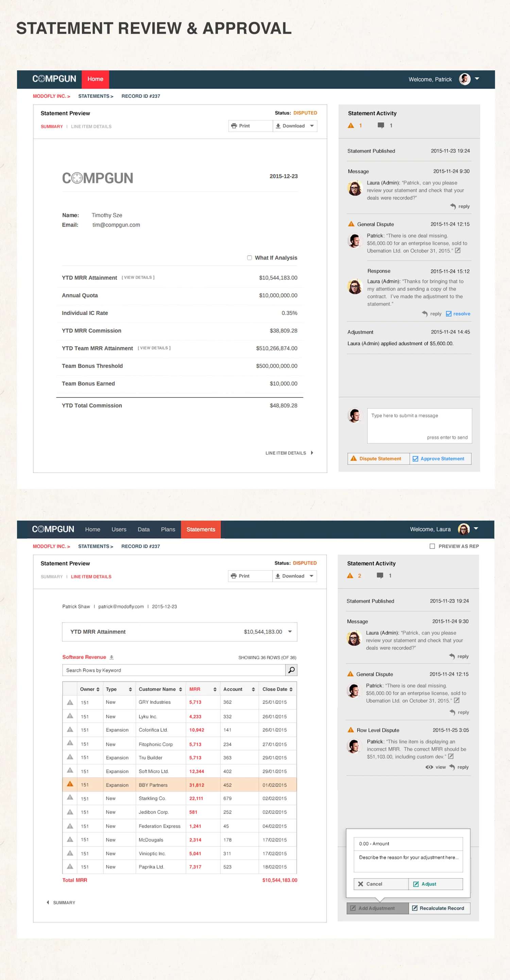Click Statements breadcrumb in lower screen

click(96, 546)
